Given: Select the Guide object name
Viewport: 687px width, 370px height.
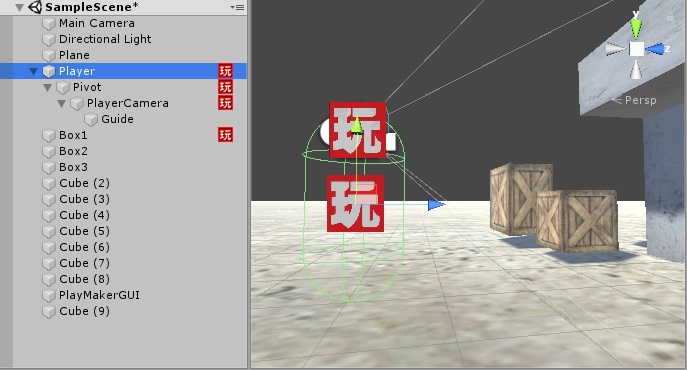Looking at the screenshot, I should tap(117, 119).
